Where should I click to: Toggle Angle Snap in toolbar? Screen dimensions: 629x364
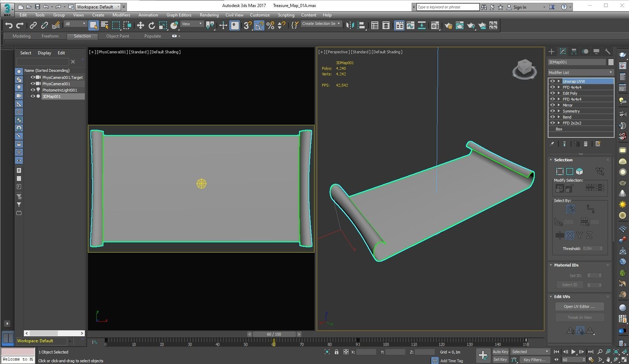[x=259, y=25]
